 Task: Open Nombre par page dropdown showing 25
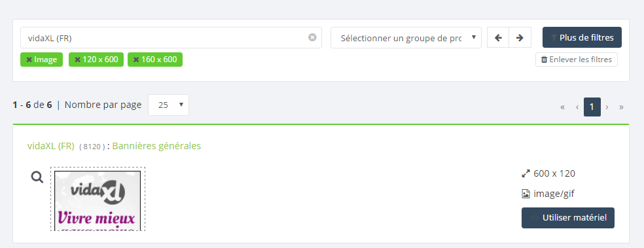point(168,105)
